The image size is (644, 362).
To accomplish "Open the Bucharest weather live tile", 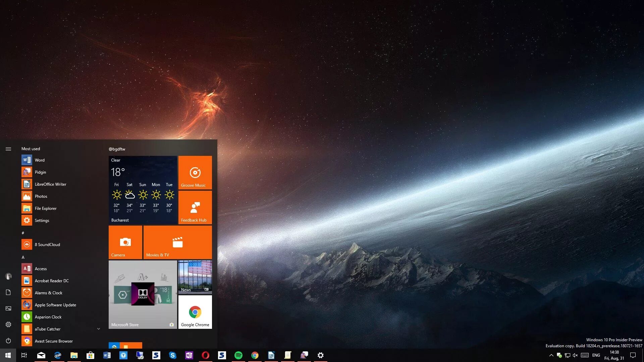I will [143, 190].
